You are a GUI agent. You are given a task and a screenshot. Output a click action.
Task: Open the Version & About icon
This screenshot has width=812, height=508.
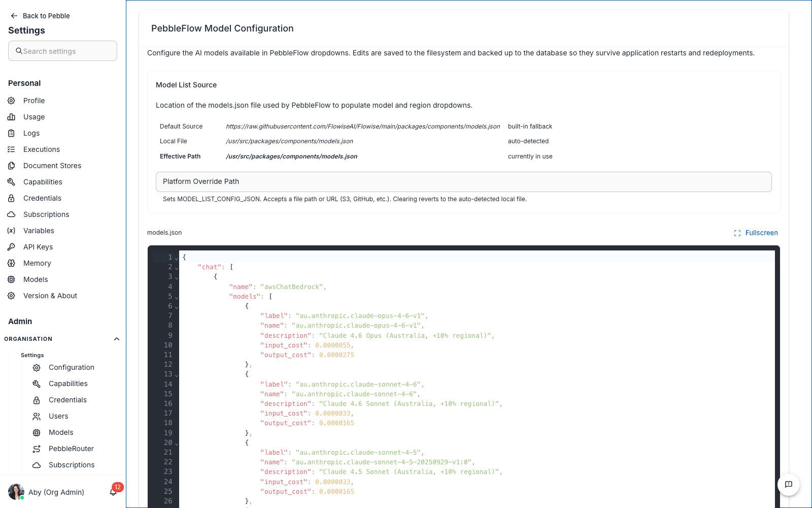pyautogui.click(x=11, y=296)
